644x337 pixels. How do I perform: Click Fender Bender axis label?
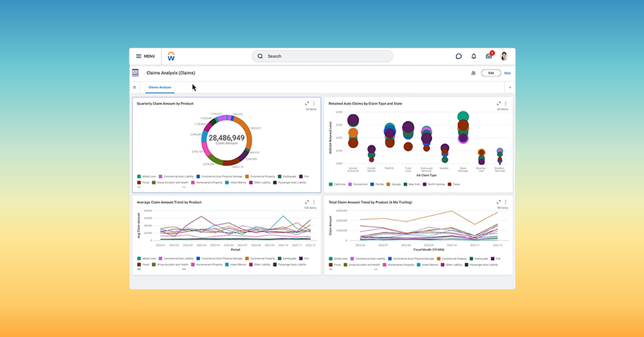pos(371,169)
